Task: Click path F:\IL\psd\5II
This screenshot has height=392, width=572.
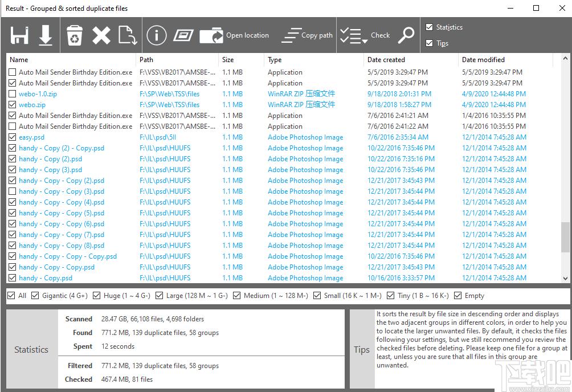Action: tap(158, 137)
